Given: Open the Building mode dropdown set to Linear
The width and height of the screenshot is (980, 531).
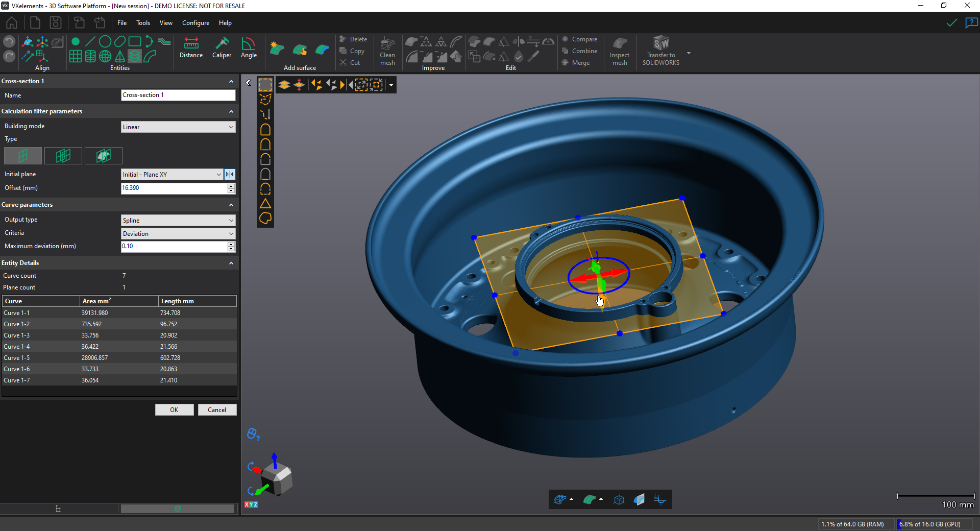Looking at the screenshot, I should tap(178, 127).
